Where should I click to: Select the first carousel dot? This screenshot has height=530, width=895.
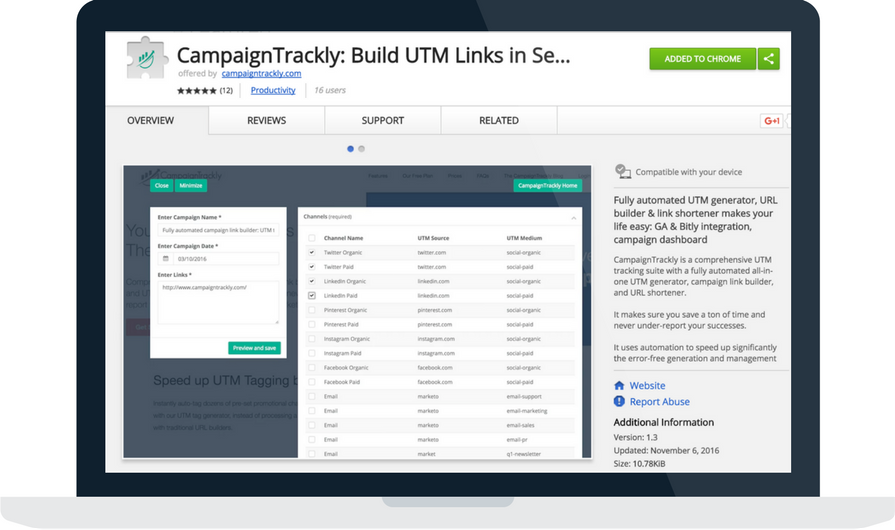pyautogui.click(x=350, y=149)
